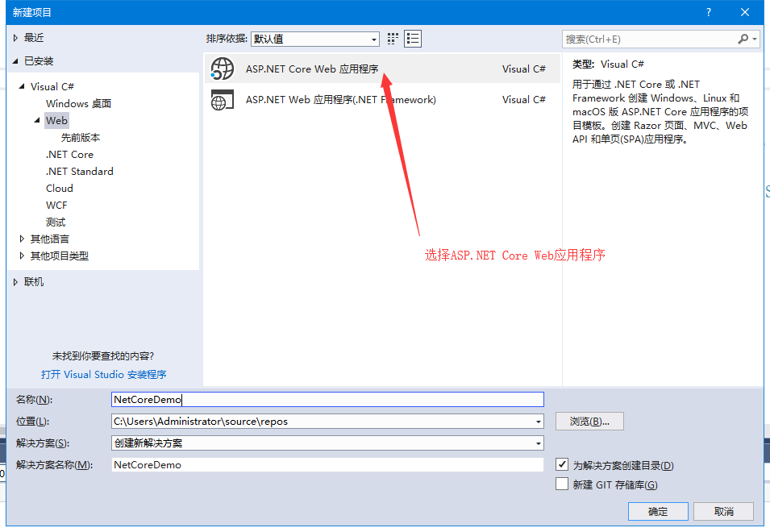The height and width of the screenshot is (532, 770).
Task: Collapse the Visual C# tree node
Action: click(22, 86)
